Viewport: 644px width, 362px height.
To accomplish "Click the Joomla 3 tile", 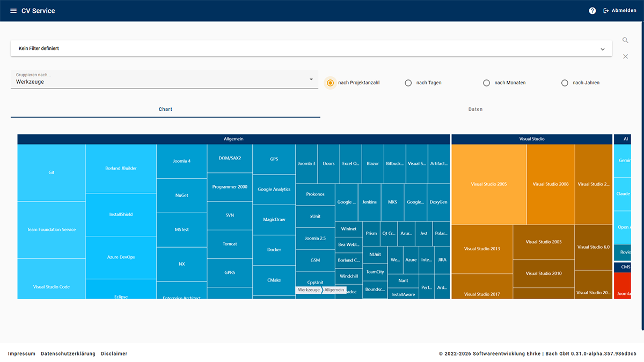I will coord(306,164).
